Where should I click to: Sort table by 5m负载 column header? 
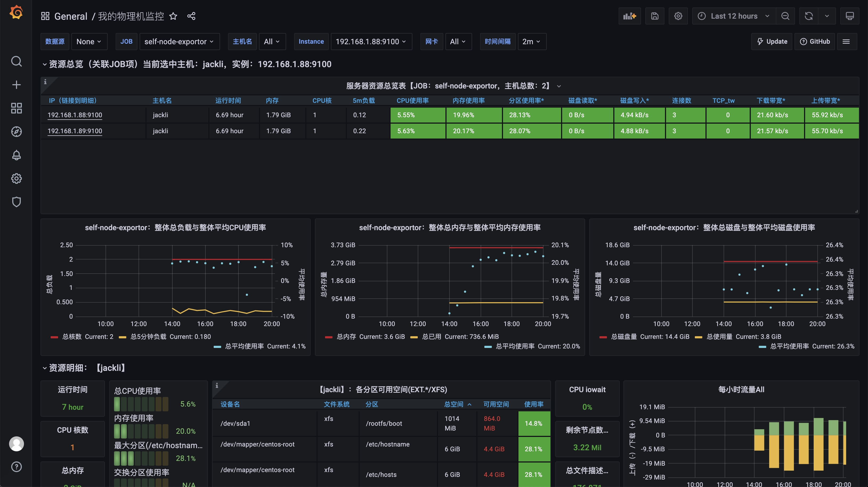(x=364, y=100)
